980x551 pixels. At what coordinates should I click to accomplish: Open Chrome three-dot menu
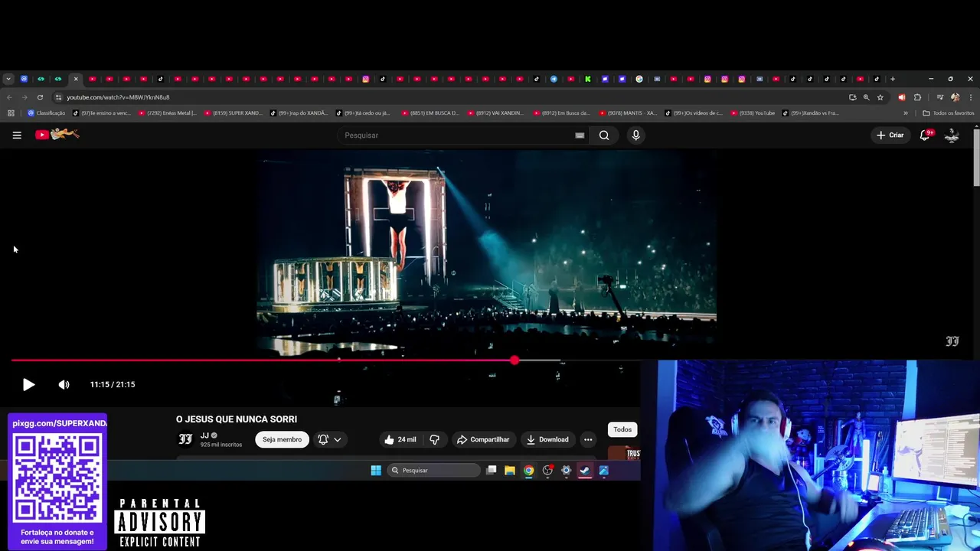(971, 97)
